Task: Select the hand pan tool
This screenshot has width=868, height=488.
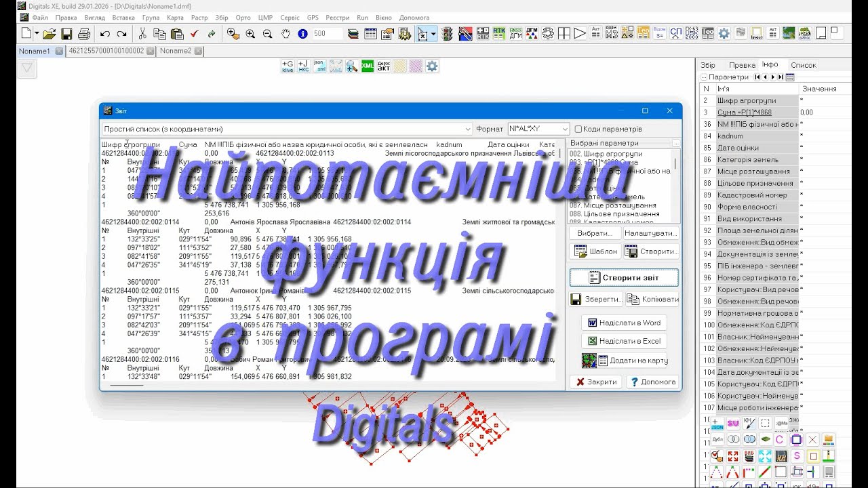Action: click(285, 33)
